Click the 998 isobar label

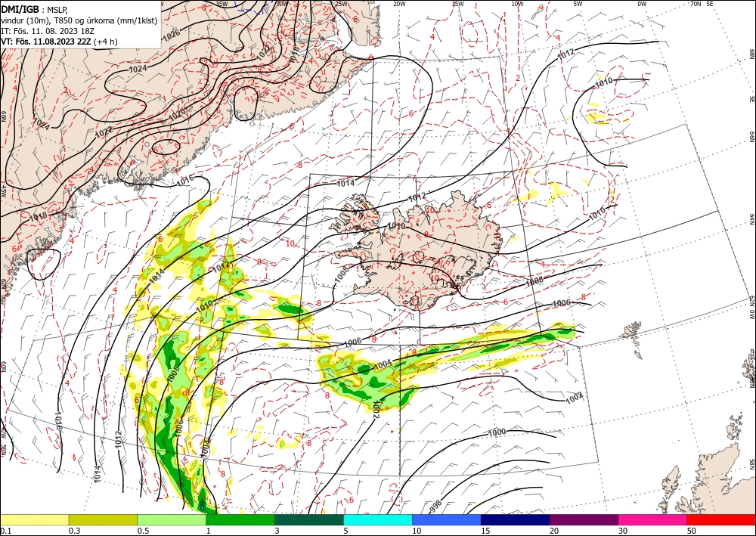[x=435, y=507]
